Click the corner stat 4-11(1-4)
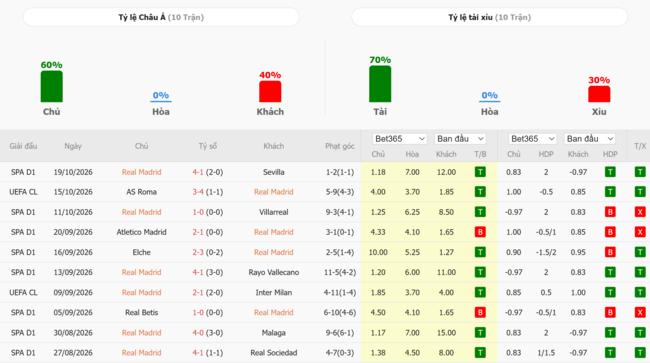Screen dimensions: 650x363 point(340,293)
